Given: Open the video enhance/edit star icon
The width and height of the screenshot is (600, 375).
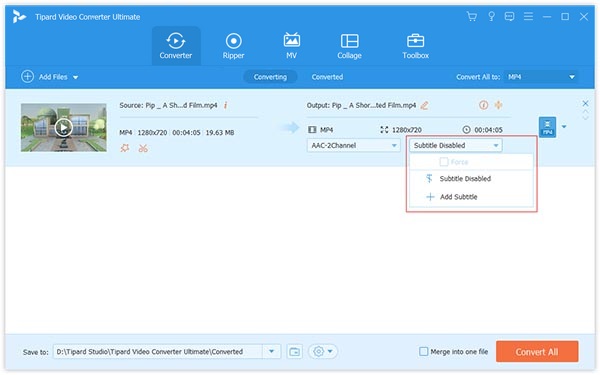Looking at the screenshot, I should click(x=125, y=148).
